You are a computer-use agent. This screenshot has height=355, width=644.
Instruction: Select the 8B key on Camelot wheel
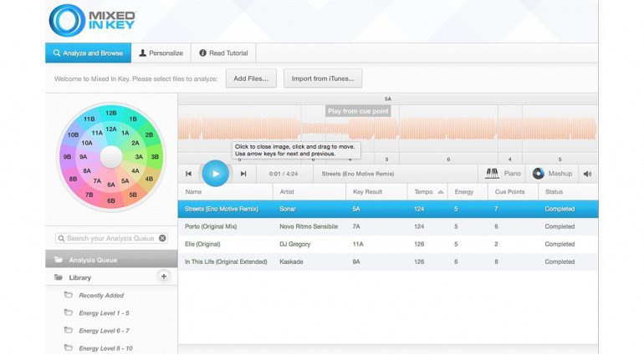point(73,179)
